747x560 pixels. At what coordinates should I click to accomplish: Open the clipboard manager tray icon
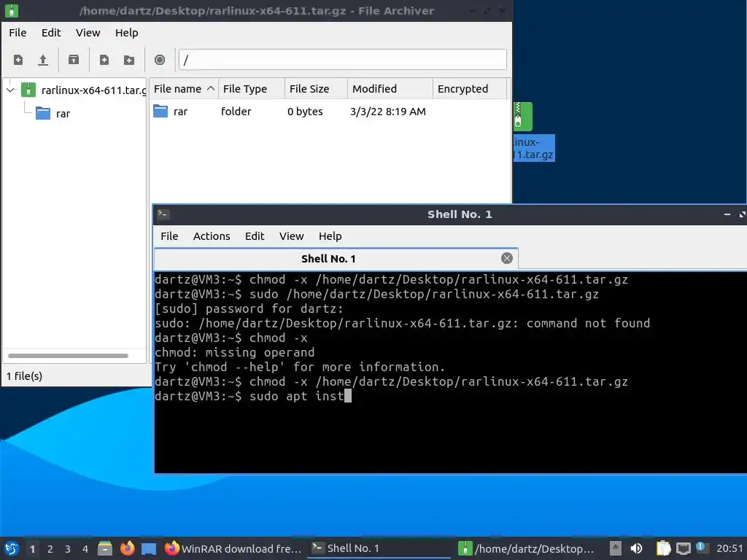point(663,548)
